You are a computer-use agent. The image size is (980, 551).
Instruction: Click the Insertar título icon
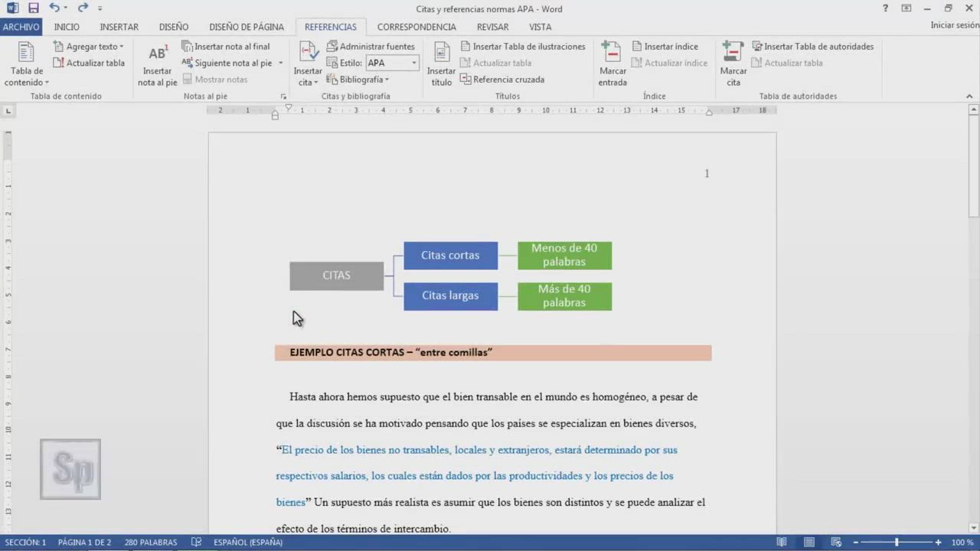[x=442, y=54]
